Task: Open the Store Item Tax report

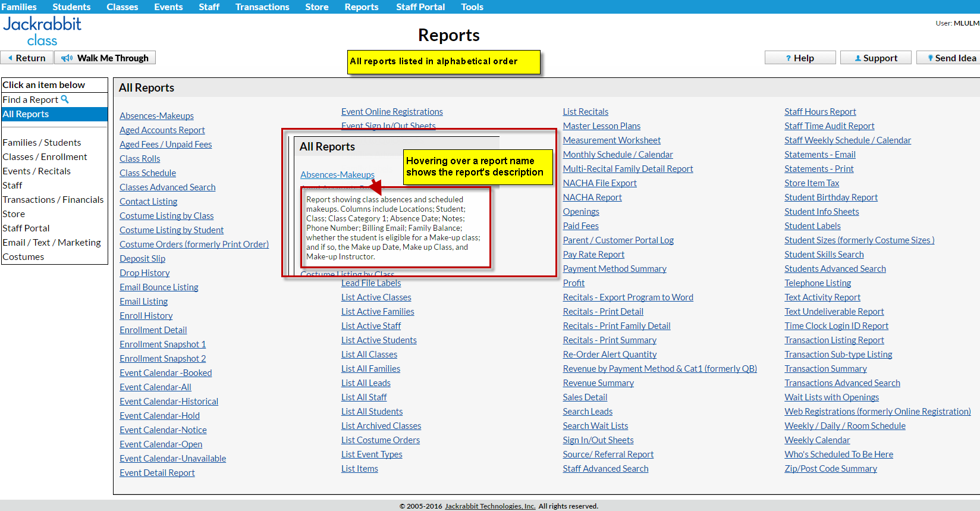Action: [812, 183]
